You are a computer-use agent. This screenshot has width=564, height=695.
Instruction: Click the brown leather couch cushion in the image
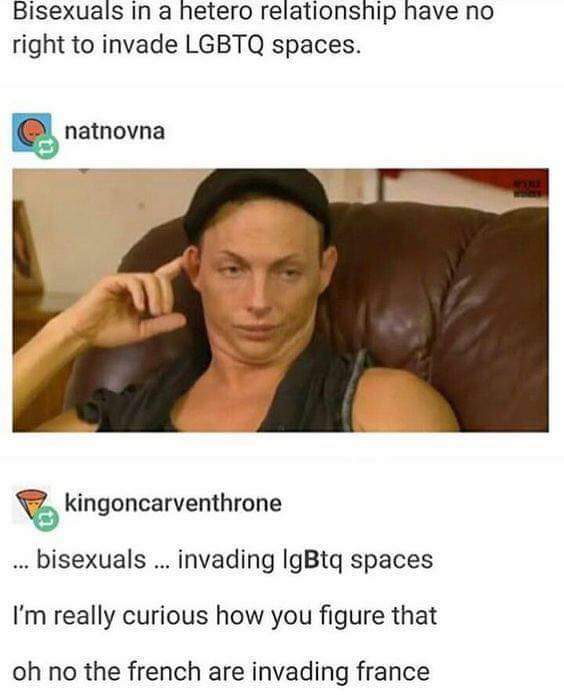(x=443, y=293)
